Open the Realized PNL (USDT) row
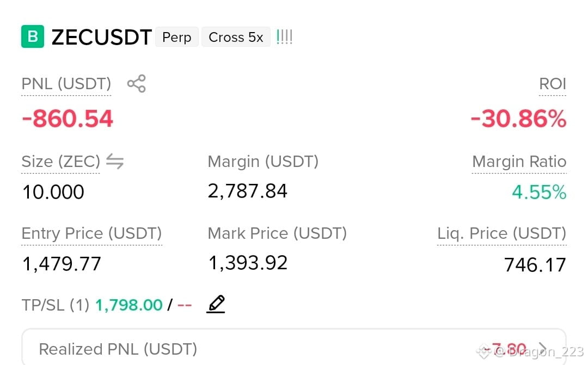This screenshot has width=588, height=365. 293,347
